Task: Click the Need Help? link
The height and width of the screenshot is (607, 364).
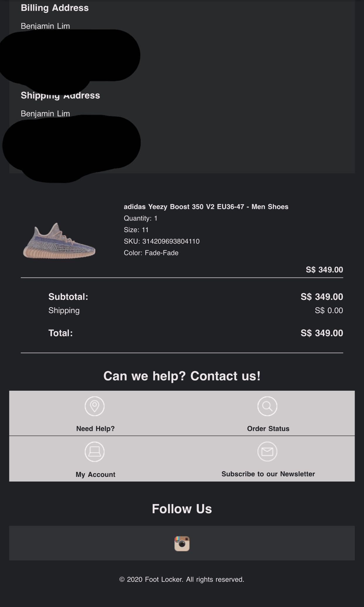Action: point(95,429)
